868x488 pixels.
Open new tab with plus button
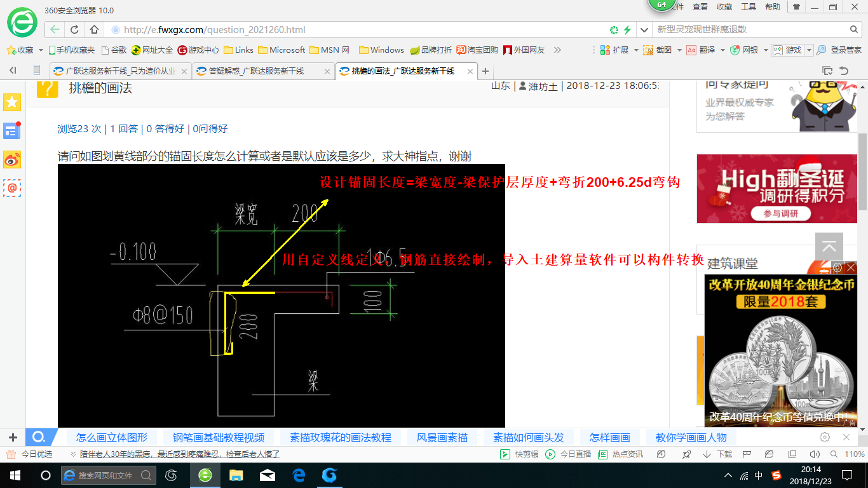[485, 71]
